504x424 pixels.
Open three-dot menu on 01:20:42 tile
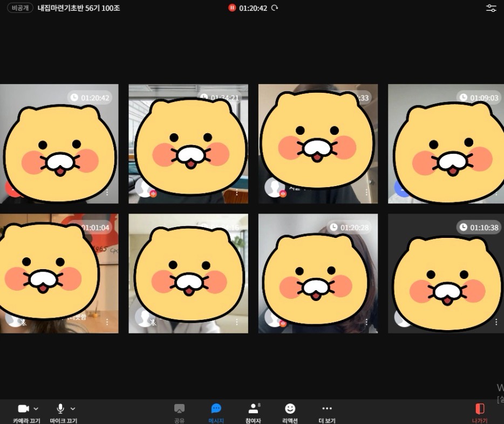(x=107, y=192)
